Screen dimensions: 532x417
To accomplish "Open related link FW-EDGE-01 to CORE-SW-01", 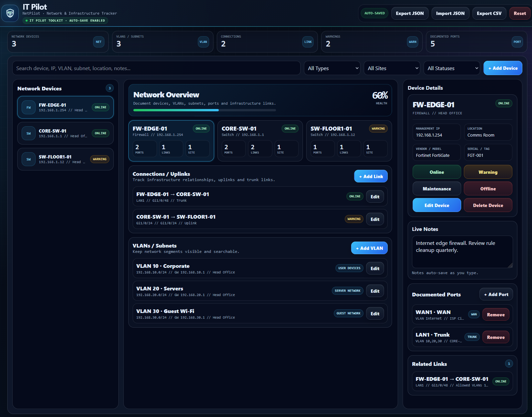I will [x=462, y=381].
